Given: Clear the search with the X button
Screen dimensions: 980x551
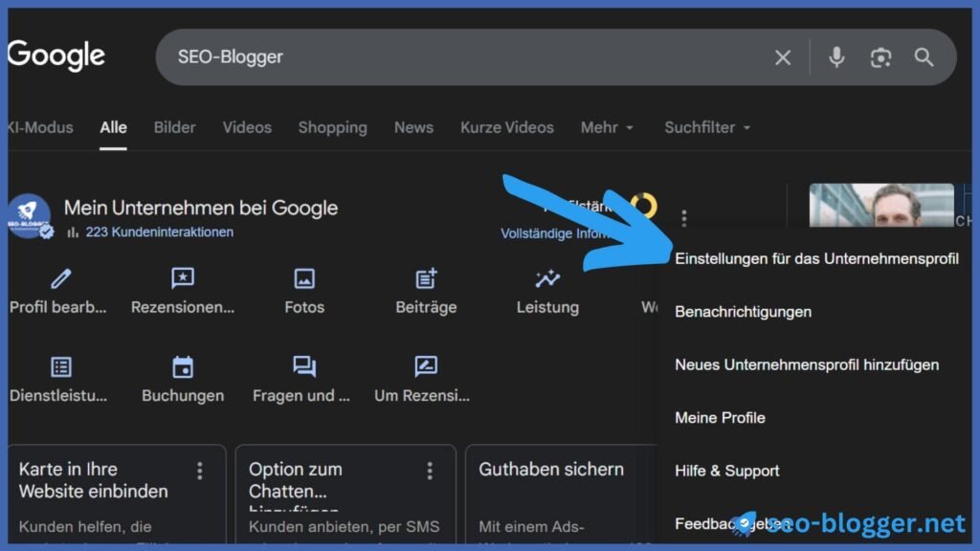Looking at the screenshot, I should (782, 57).
